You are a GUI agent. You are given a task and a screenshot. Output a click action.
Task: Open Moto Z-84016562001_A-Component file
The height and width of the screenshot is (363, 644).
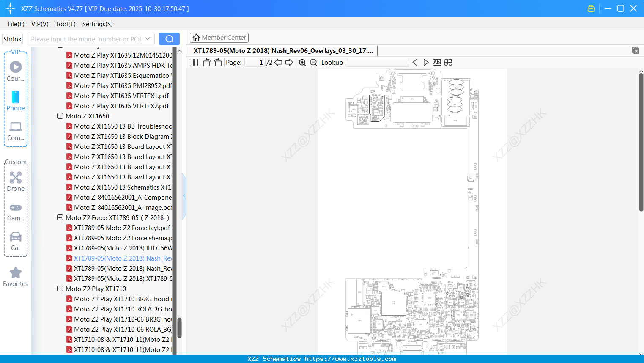coord(123,198)
